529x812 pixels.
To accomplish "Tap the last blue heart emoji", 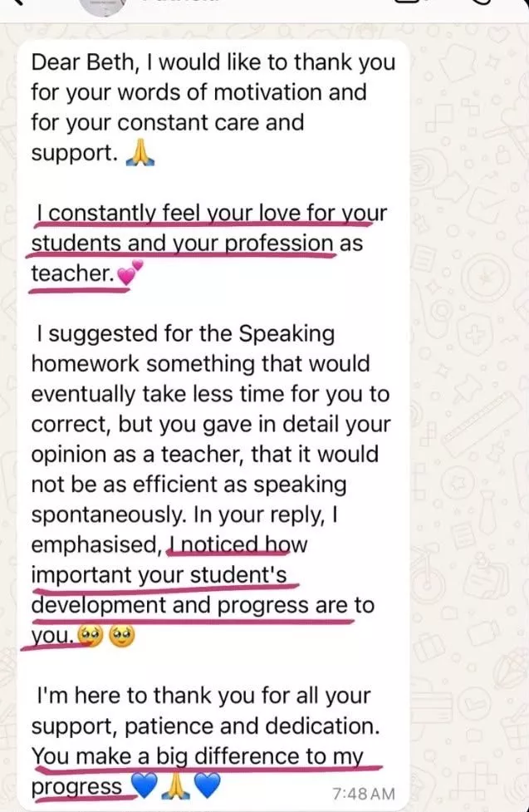I will click(208, 786).
